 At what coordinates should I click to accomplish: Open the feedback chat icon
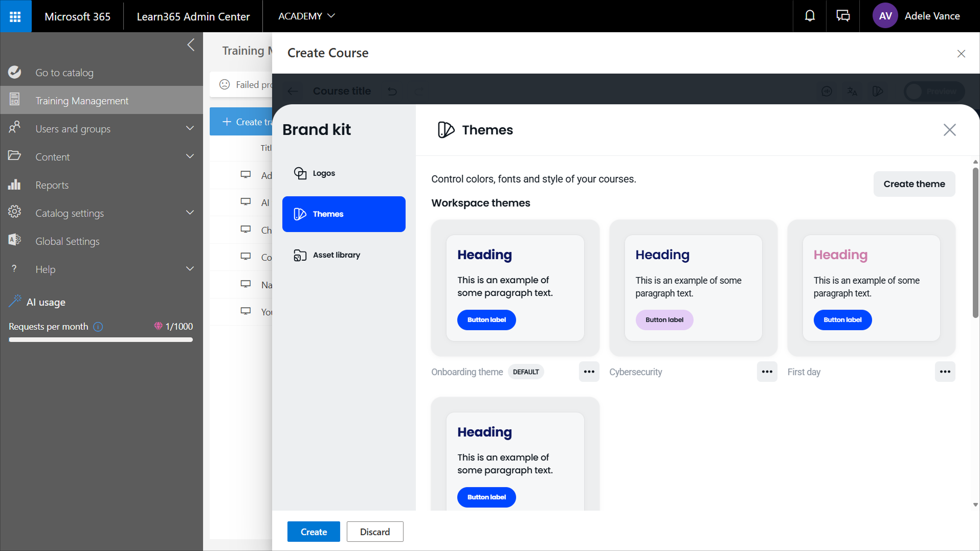(x=843, y=16)
